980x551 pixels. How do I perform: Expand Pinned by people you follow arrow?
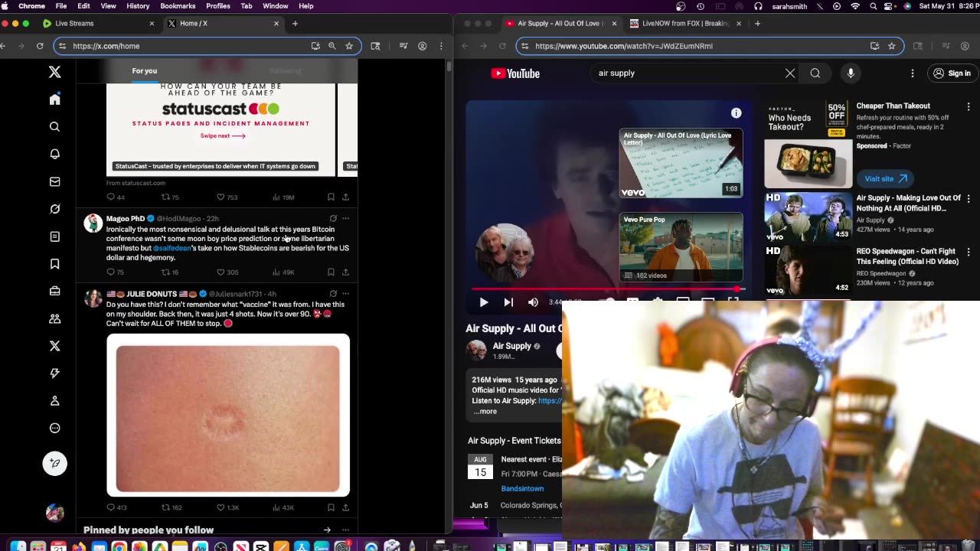point(327,530)
